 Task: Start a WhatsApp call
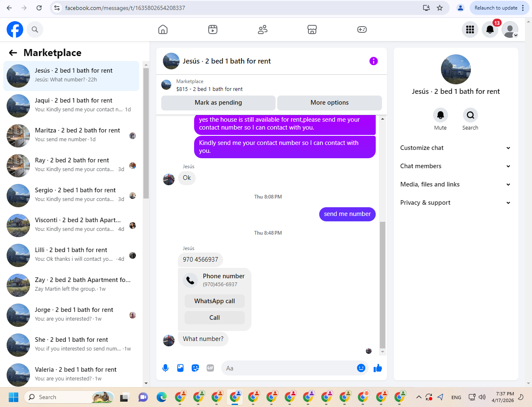(214, 301)
